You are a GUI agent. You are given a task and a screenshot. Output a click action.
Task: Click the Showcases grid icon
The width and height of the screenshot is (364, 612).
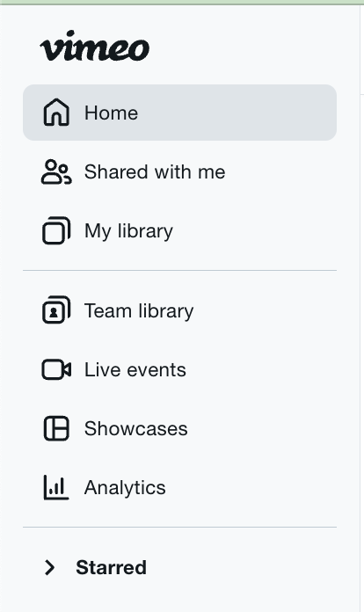coord(56,428)
